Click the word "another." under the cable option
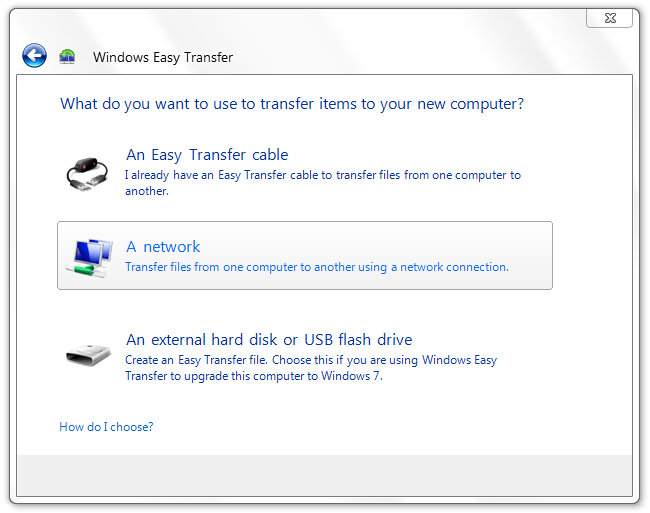The height and width of the screenshot is (513, 650). pos(147,190)
